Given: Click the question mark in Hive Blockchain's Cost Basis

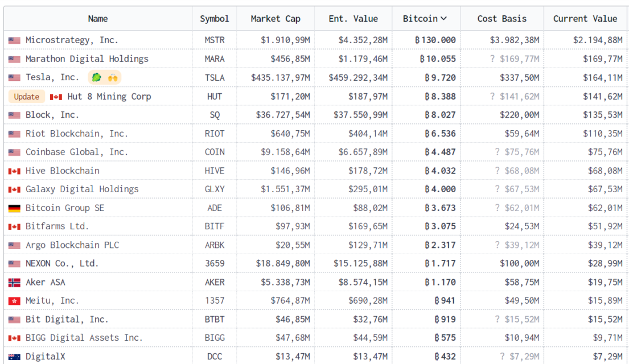Looking at the screenshot, I should click(497, 171).
